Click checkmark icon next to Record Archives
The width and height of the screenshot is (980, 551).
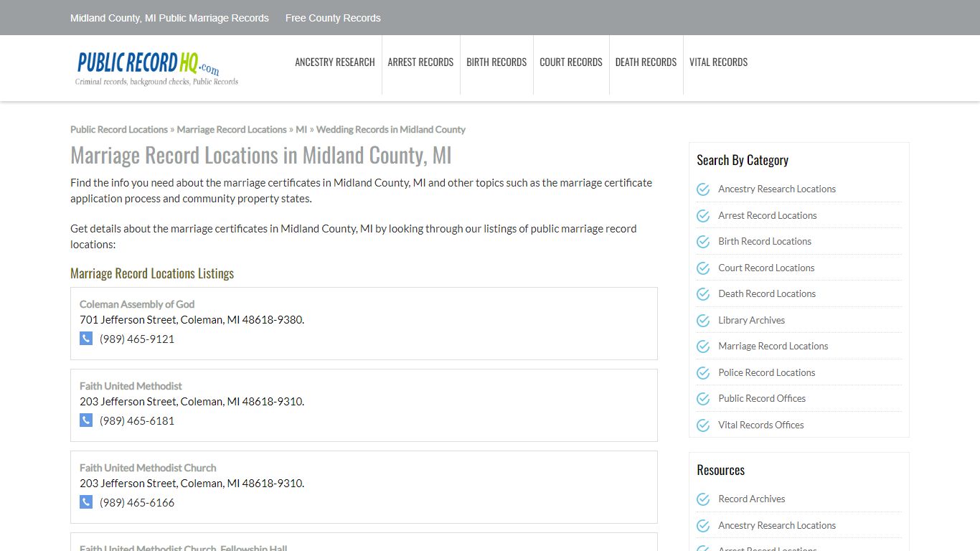coord(703,499)
